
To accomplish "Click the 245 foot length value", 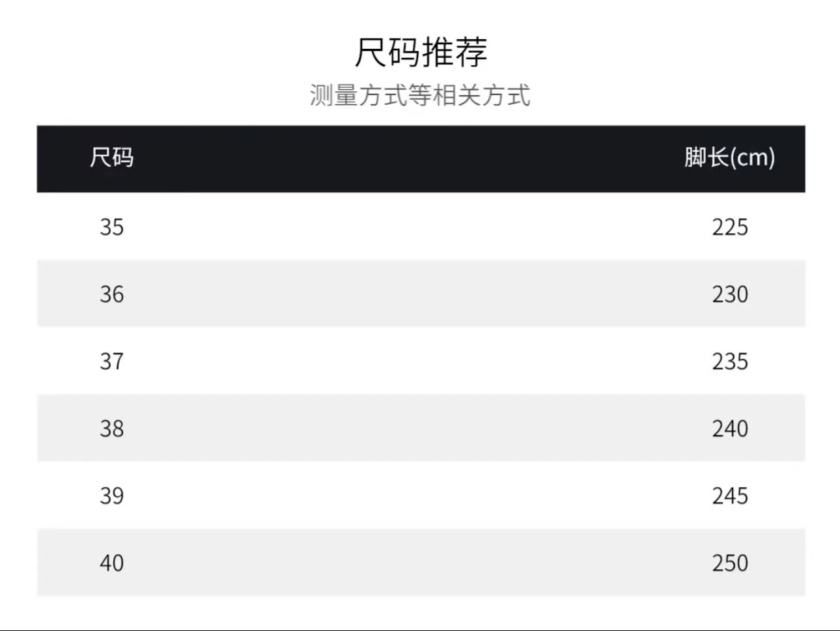I will click(729, 496).
